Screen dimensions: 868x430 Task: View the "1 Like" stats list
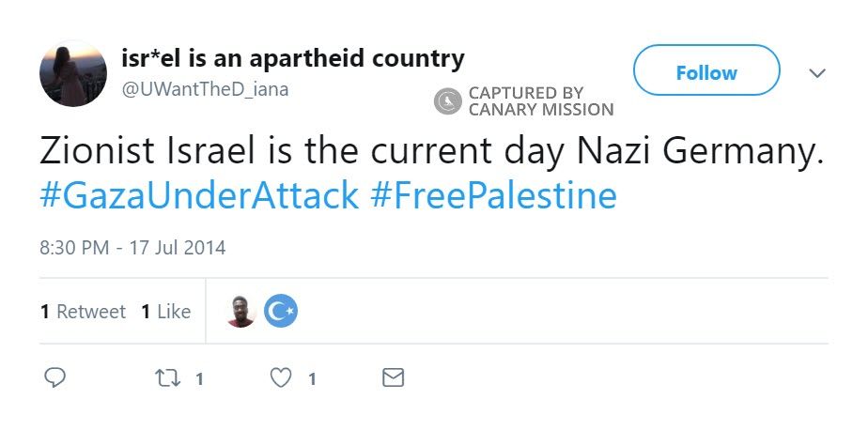(x=165, y=312)
